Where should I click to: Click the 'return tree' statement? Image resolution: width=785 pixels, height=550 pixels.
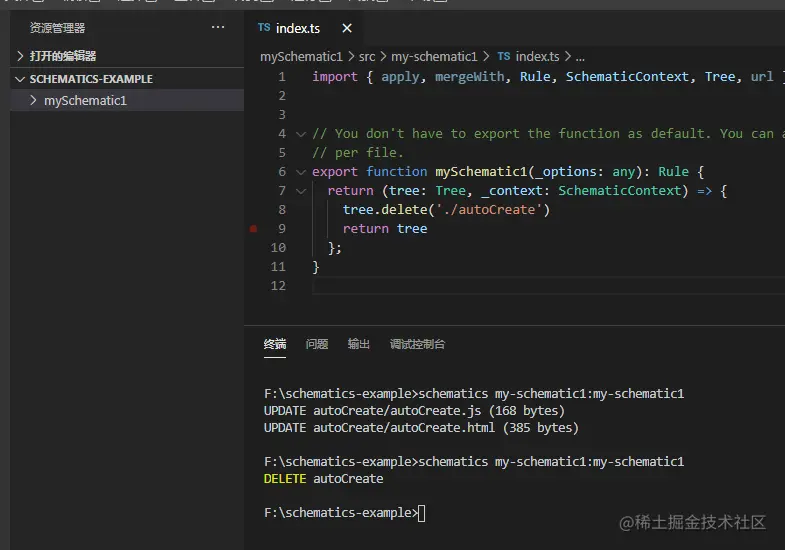point(384,229)
